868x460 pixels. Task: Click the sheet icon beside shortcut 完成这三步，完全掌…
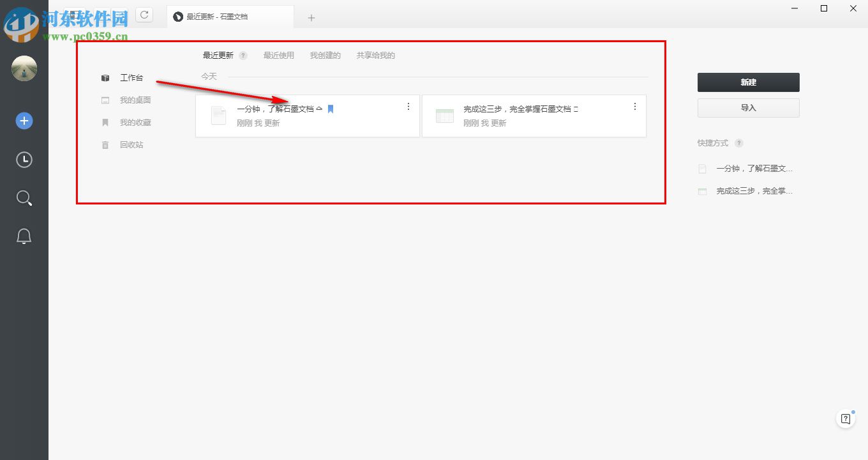click(703, 191)
